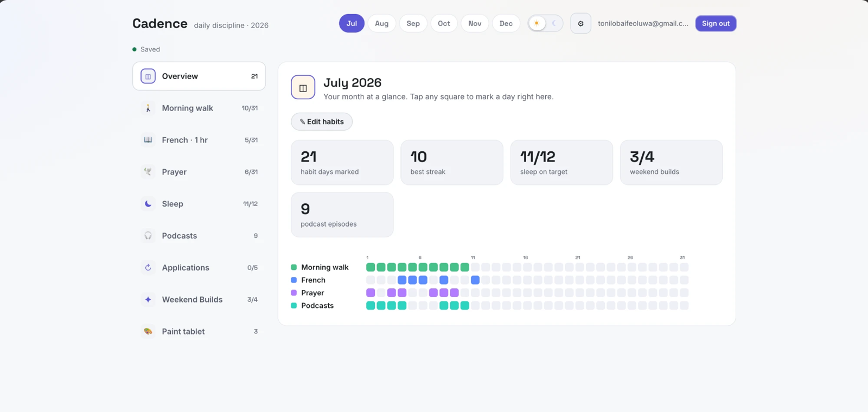Mark French on day 1
The height and width of the screenshot is (412, 868).
coord(371,280)
